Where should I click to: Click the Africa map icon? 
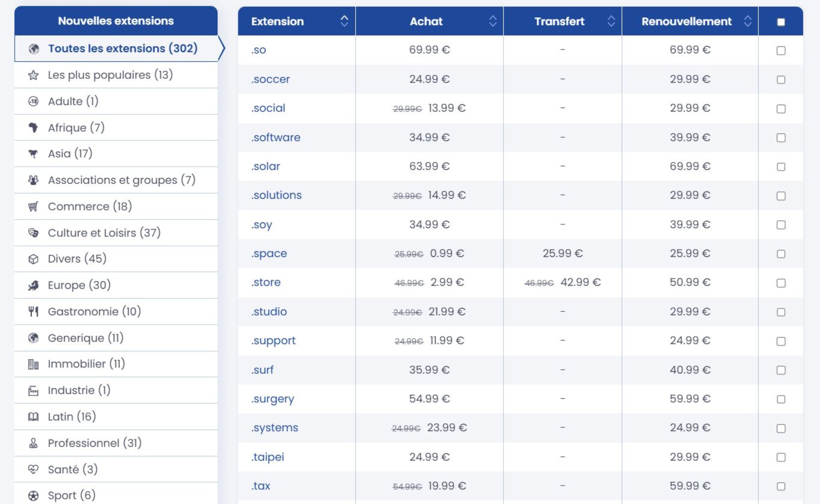point(33,127)
